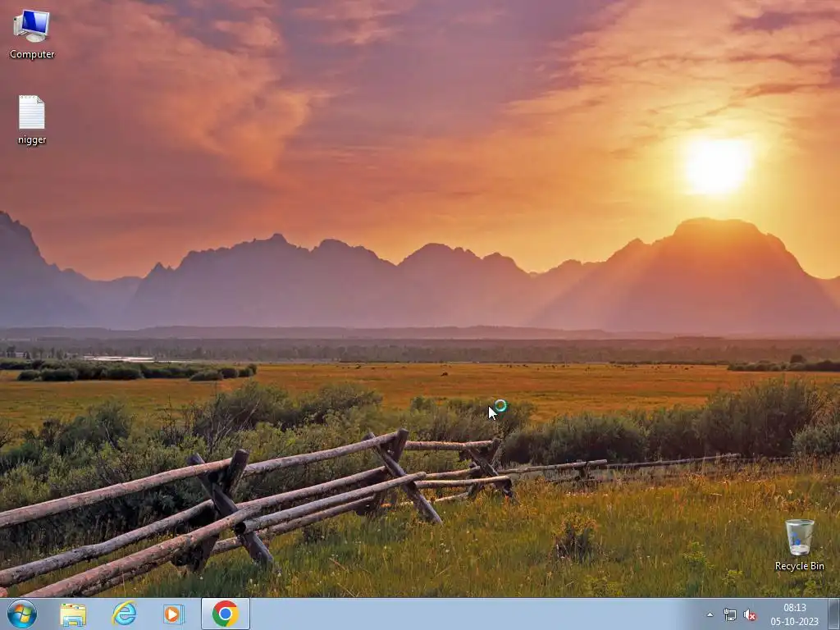Click the Show desktop button at the taskbar end
Image resolution: width=840 pixels, height=630 pixels.
834,614
